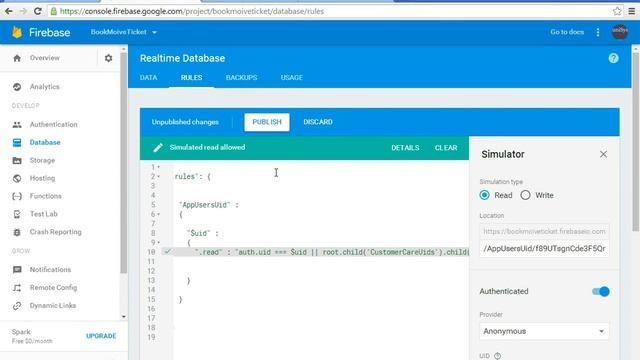Click the browser reload icon
This screenshot has height=360, width=640.
[x=38, y=11]
